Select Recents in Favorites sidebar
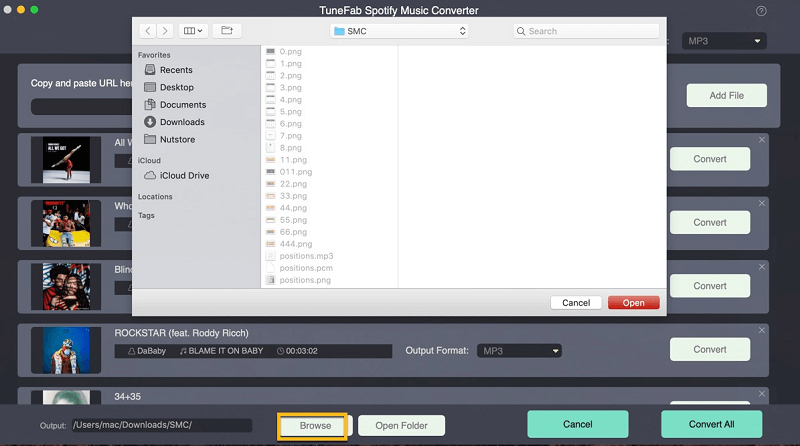The image size is (800, 446). (176, 70)
